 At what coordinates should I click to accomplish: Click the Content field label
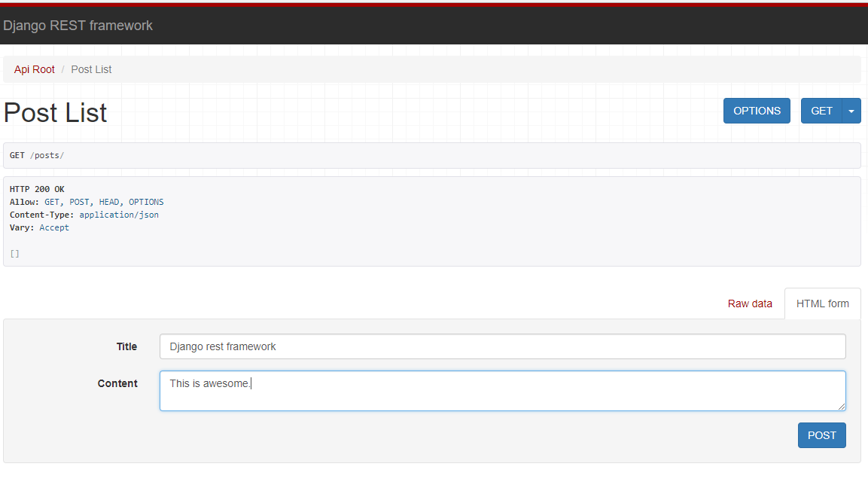(117, 383)
